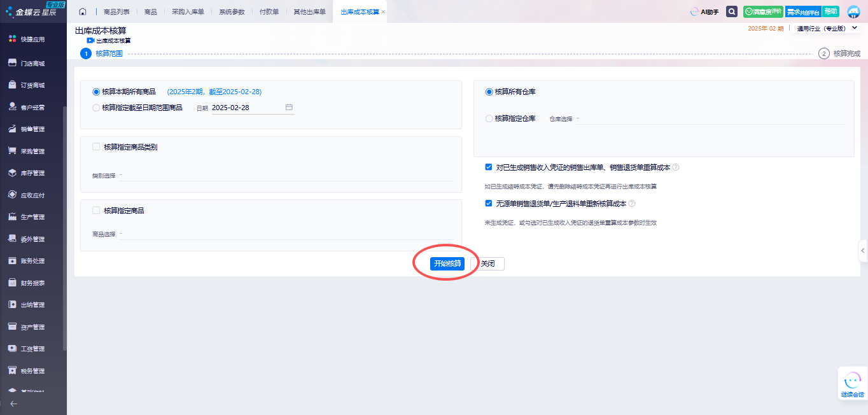Select 核算指定仓库 radio option
The image size is (868, 415).
489,118
